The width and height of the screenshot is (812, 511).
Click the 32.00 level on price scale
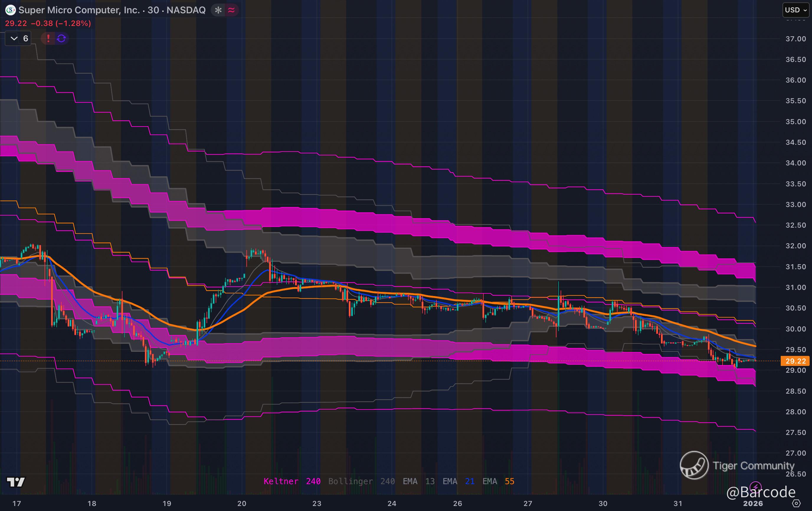795,246
